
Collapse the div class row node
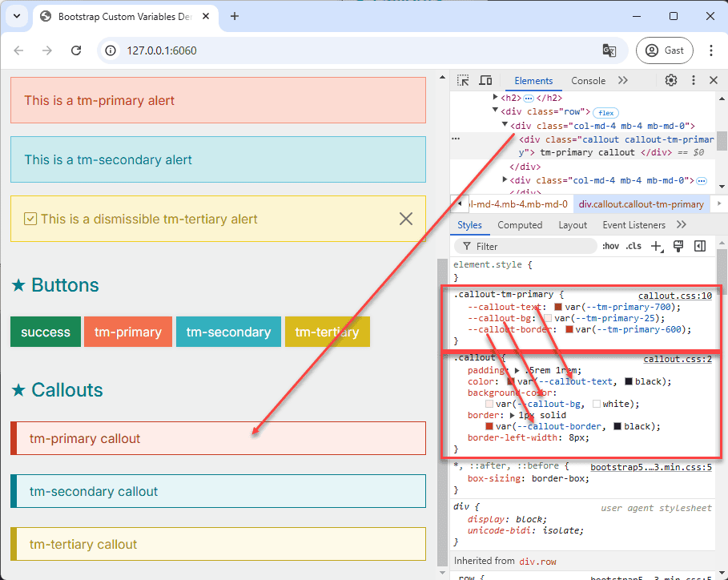tap(495, 111)
